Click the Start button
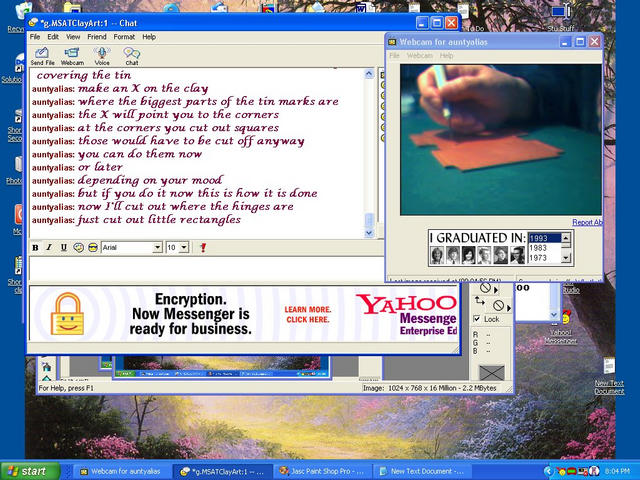 click(x=30, y=471)
